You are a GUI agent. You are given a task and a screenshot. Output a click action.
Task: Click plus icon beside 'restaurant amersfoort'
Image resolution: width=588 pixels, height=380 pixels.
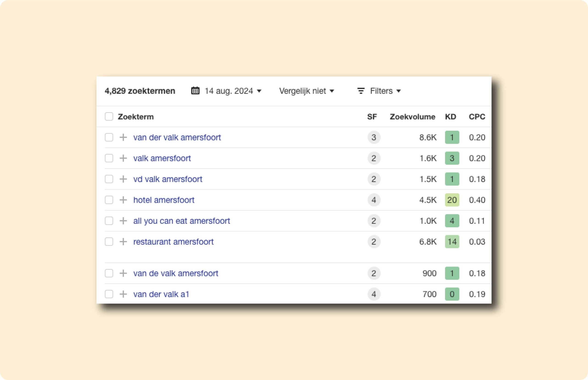[x=123, y=241]
